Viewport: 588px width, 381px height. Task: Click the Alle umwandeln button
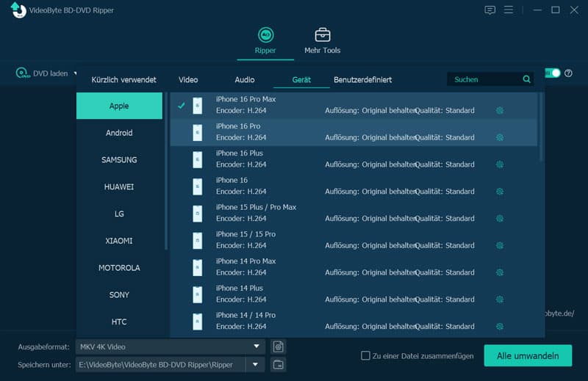(x=528, y=355)
